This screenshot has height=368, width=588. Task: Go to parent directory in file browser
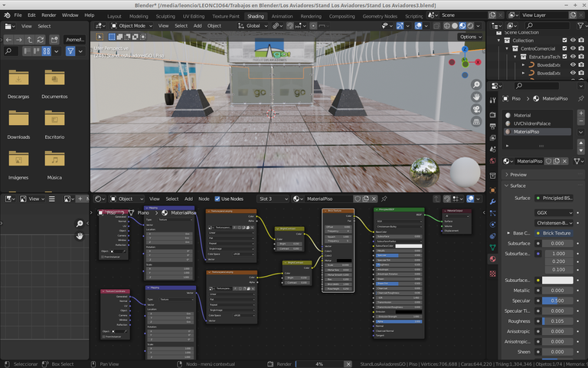(30, 39)
